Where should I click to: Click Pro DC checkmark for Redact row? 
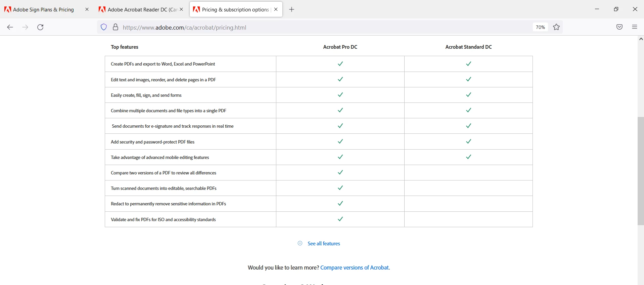click(340, 203)
